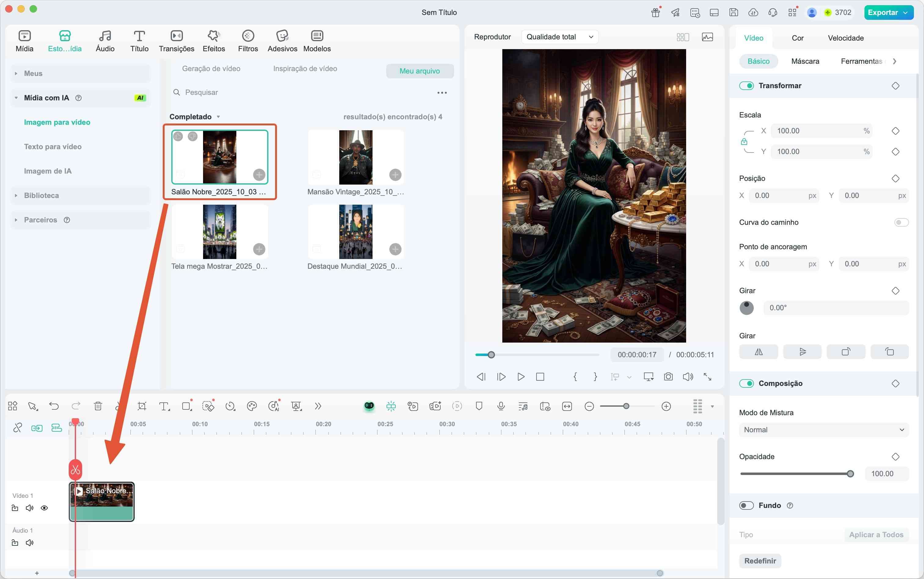Expand the Biblioteca section
This screenshot has width=924, height=579.
pyautogui.click(x=42, y=196)
